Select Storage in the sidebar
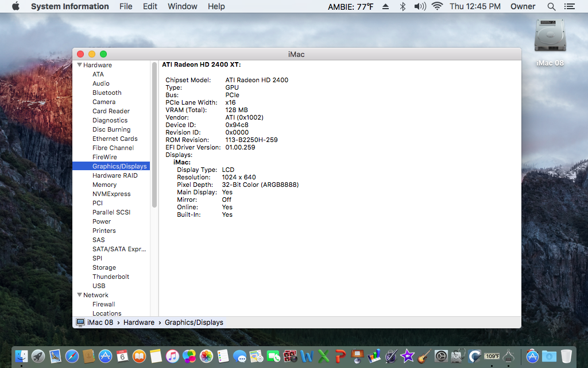This screenshot has height=368, width=588. click(x=105, y=267)
